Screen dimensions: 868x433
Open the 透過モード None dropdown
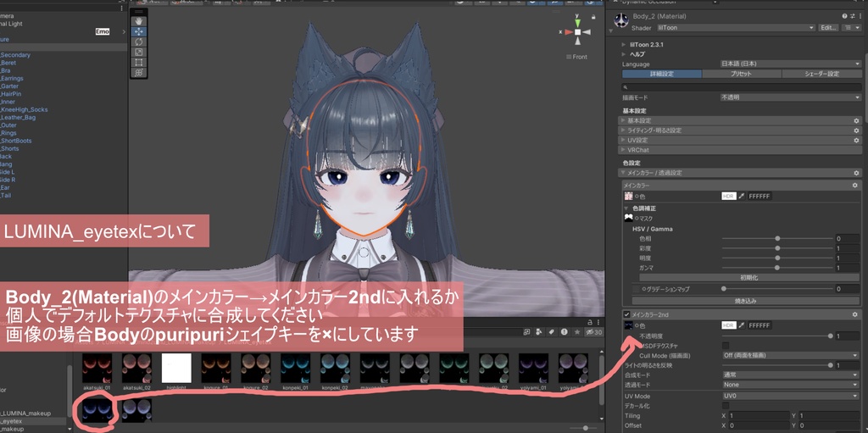(790, 384)
